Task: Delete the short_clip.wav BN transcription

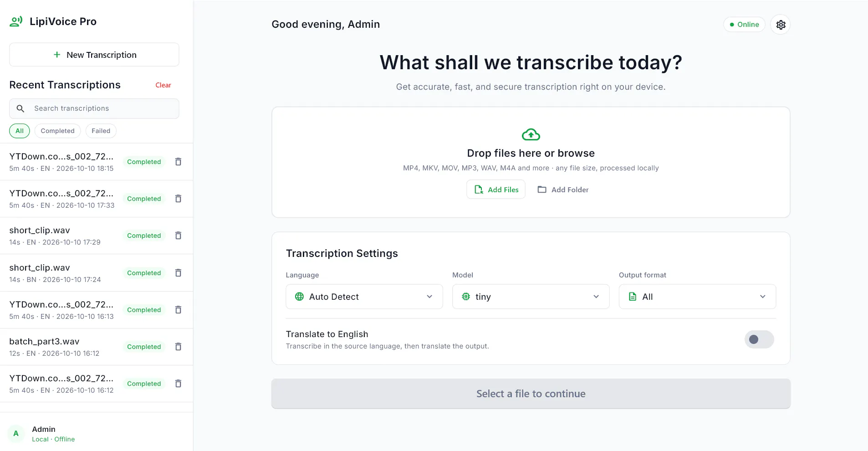Action: pyautogui.click(x=178, y=273)
